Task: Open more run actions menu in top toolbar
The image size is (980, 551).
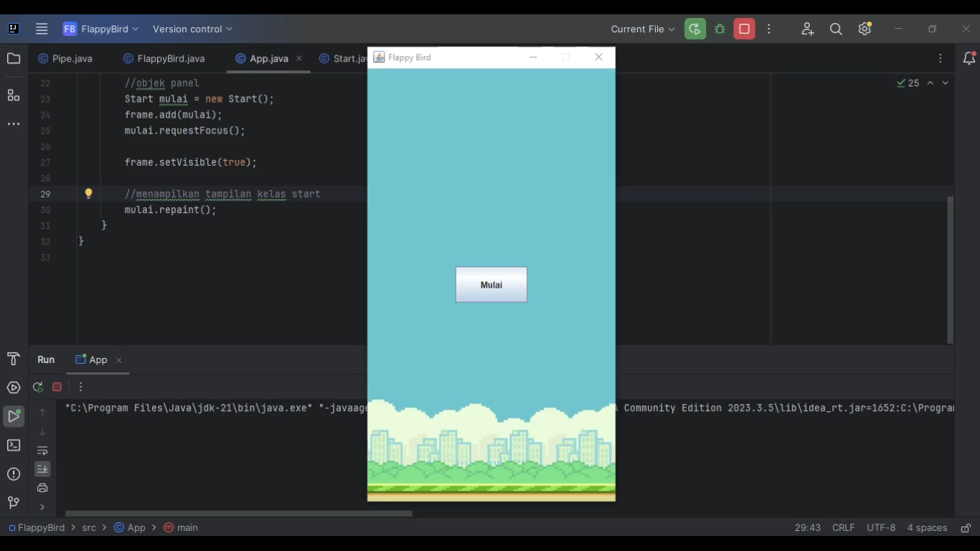Action: click(x=769, y=29)
